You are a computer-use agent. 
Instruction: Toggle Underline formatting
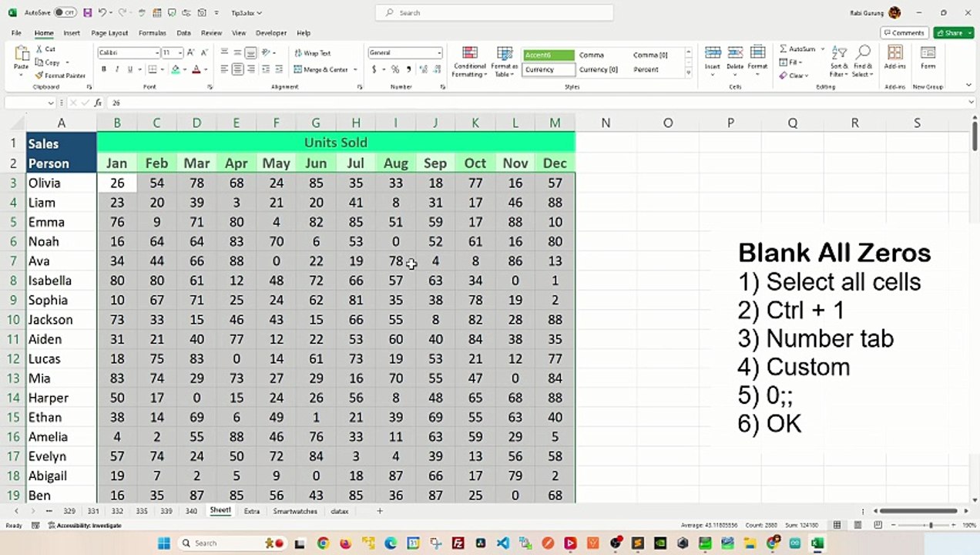(129, 69)
